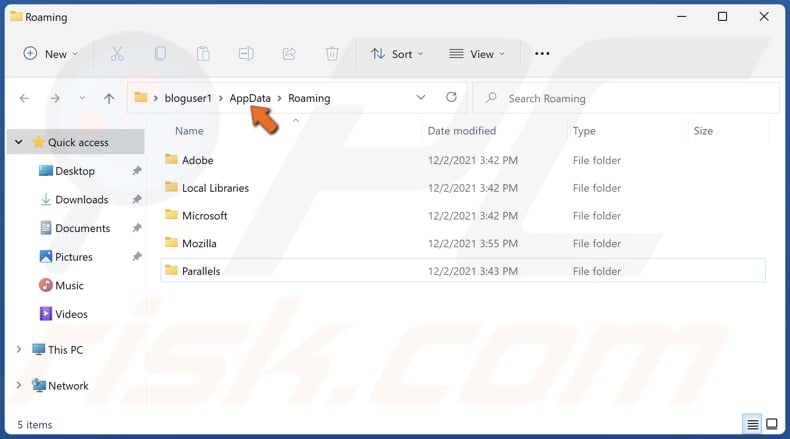Select This PC in navigation pane
The width and height of the screenshot is (790, 439).
pos(65,350)
